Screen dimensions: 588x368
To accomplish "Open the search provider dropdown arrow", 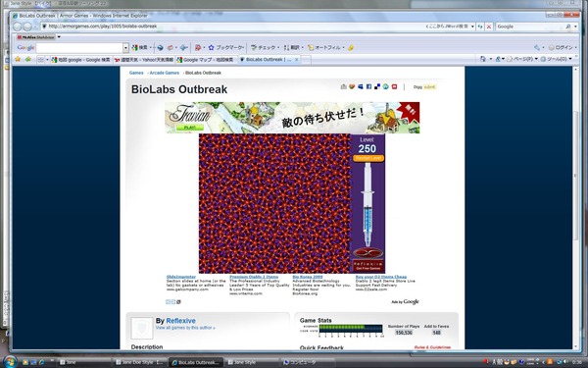I will tap(575, 26).
